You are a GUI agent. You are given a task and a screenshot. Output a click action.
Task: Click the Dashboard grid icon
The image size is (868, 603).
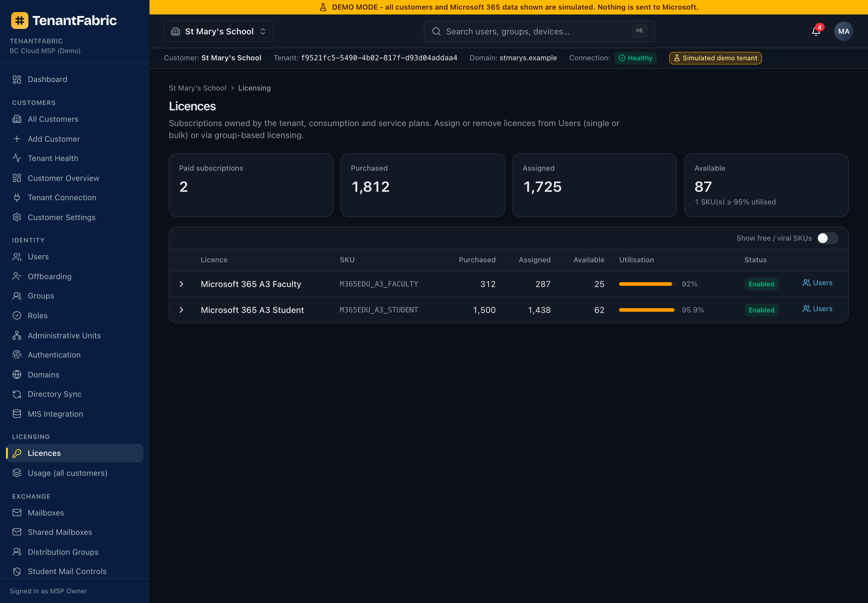click(x=17, y=79)
